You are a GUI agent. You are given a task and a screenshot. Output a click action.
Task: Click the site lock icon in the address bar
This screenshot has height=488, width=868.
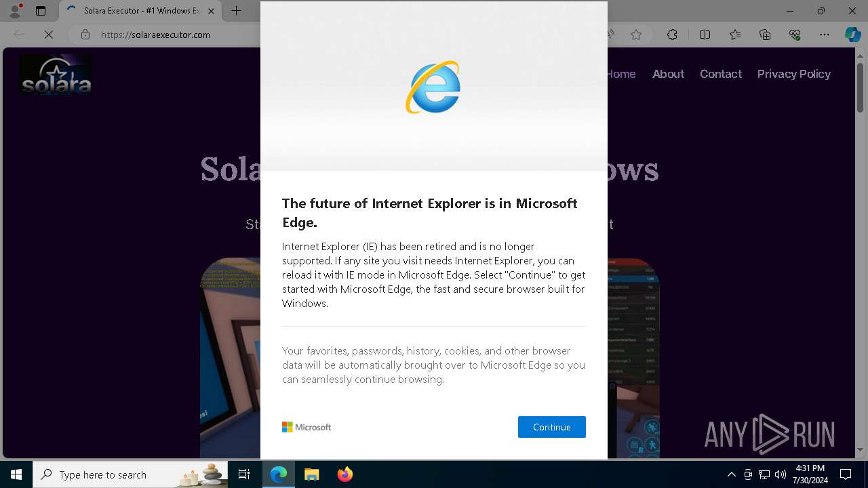tap(85, 35)
